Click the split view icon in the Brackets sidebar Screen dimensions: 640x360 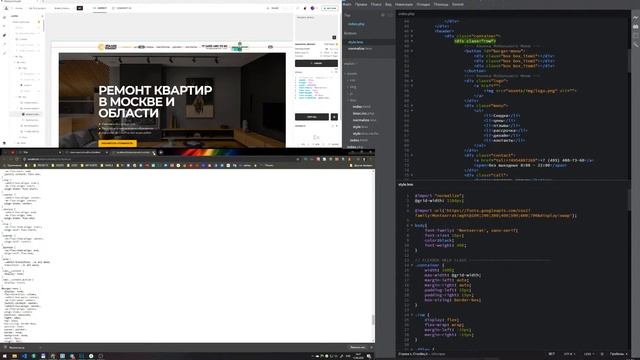point(390,15)
